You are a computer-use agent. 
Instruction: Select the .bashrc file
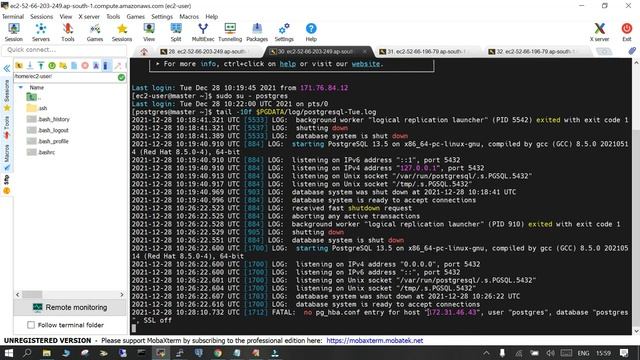[40, 152]
